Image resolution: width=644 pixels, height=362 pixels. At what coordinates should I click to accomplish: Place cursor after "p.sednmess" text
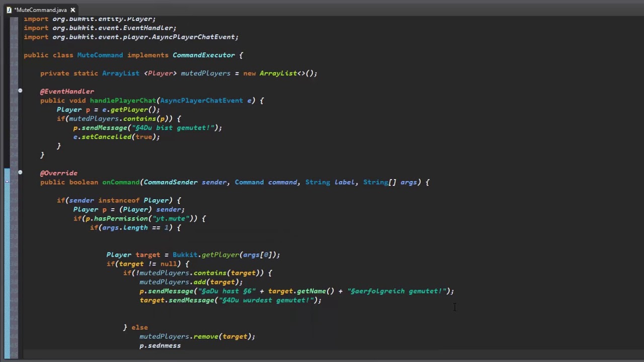(x=181, y=346)
